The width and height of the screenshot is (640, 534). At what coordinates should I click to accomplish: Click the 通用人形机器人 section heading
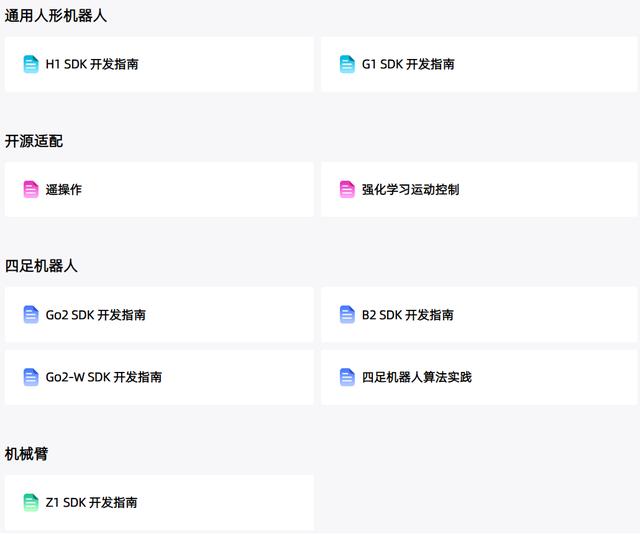pyautogui.click(x=56, y=16)
